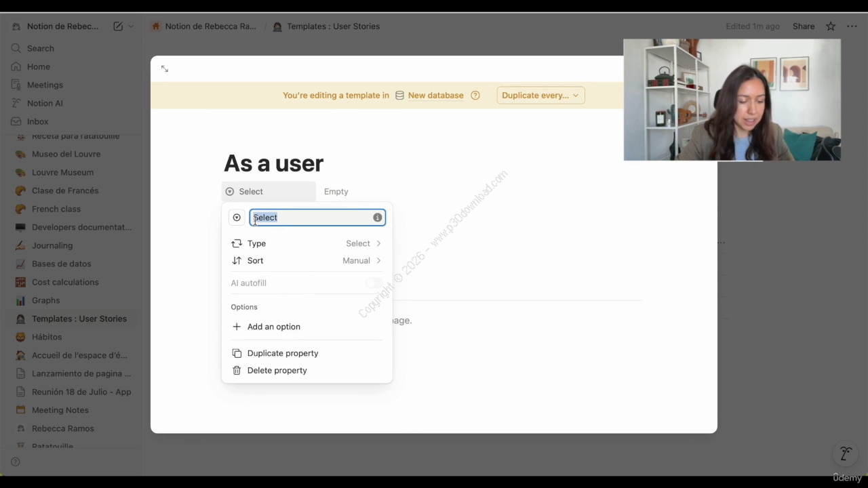This screenshot has width=868, height=488.
Task: Open the workspace switcher chevron
Action: tap(131, 26)
